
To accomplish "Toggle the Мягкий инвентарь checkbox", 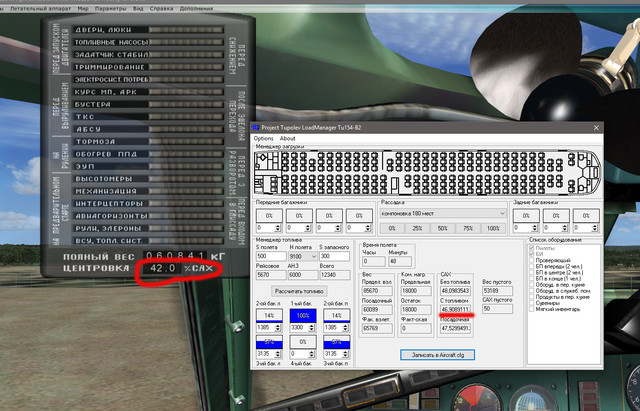I will tap(531, 309).
